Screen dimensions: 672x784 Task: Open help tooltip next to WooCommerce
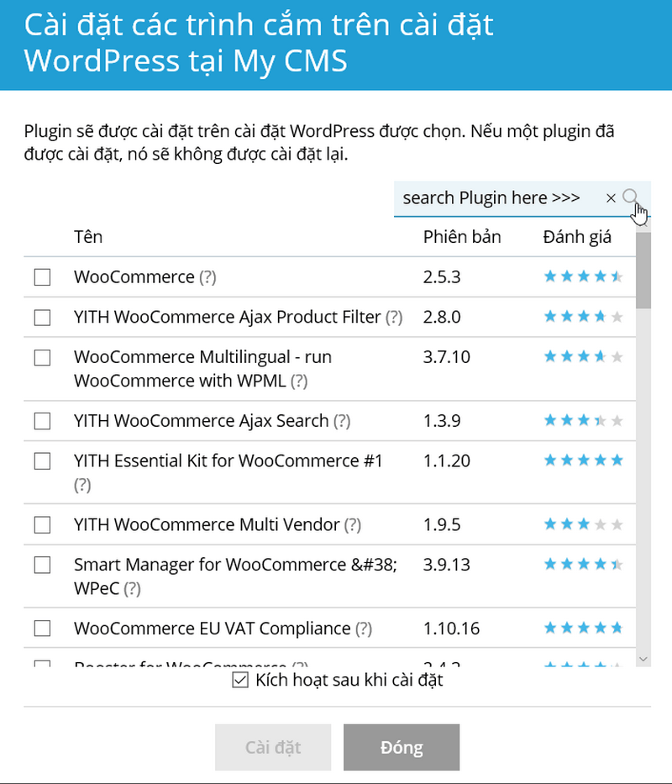click(207, 277)
